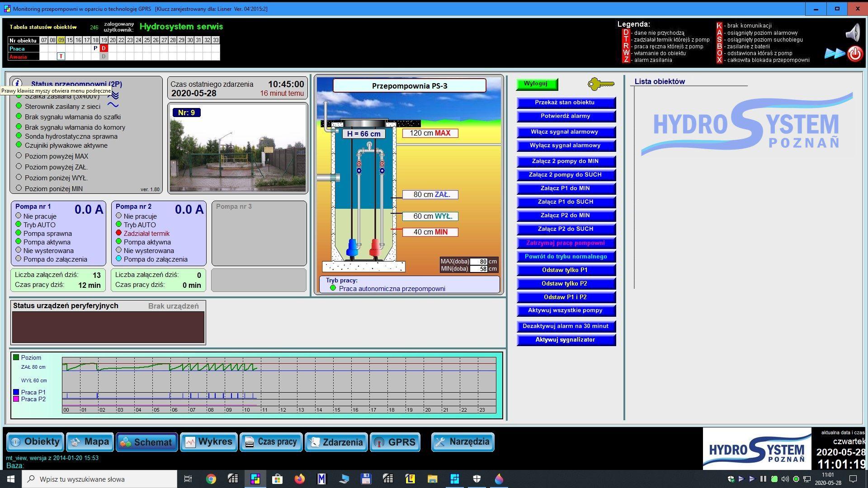Screen dimensions: 868x488
Task: Select object 09 in the status table
Action: pyautogui.click(x=61, y=40)
